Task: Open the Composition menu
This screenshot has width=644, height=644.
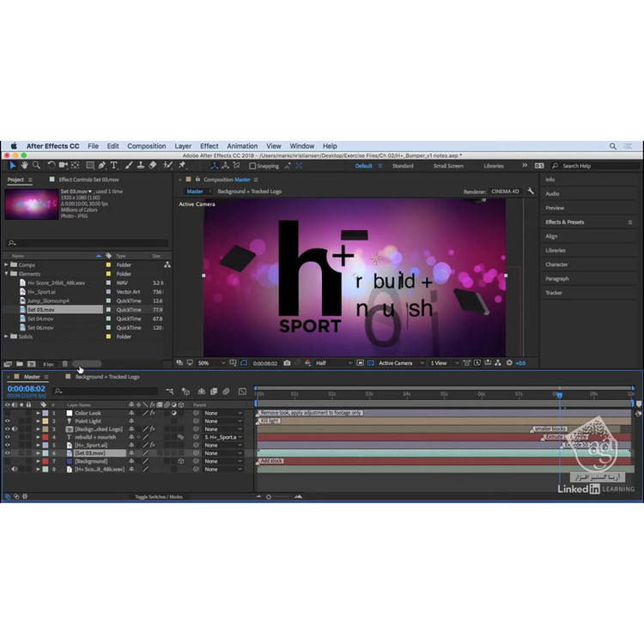Action: point(146,146)
